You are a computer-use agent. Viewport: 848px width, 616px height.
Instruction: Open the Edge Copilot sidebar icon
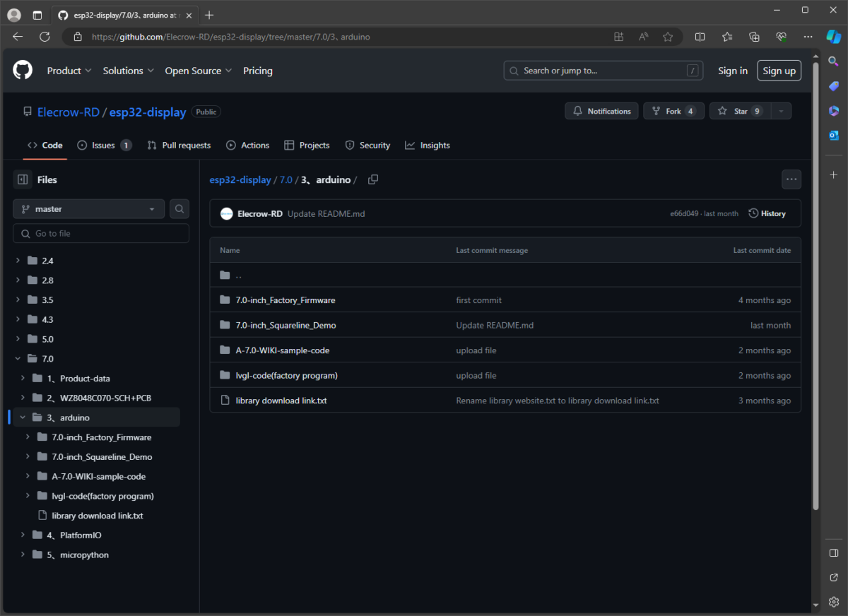[834, 37]
